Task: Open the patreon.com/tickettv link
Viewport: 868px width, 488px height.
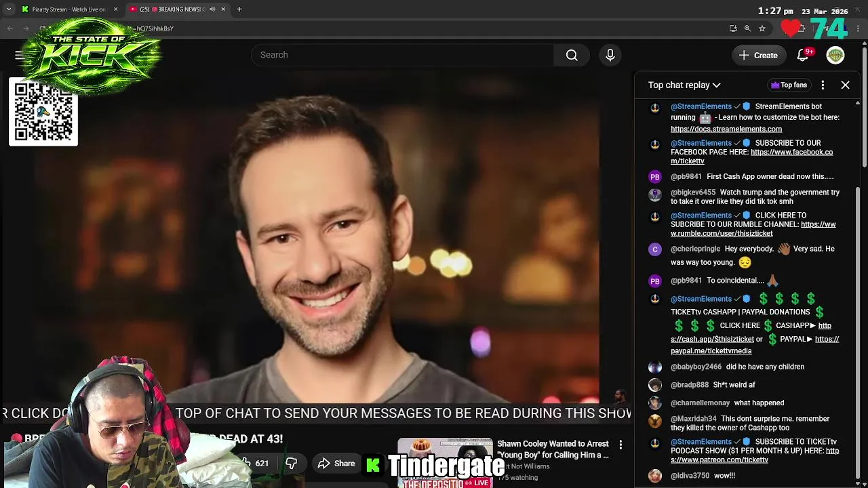Action: (755, 455)
